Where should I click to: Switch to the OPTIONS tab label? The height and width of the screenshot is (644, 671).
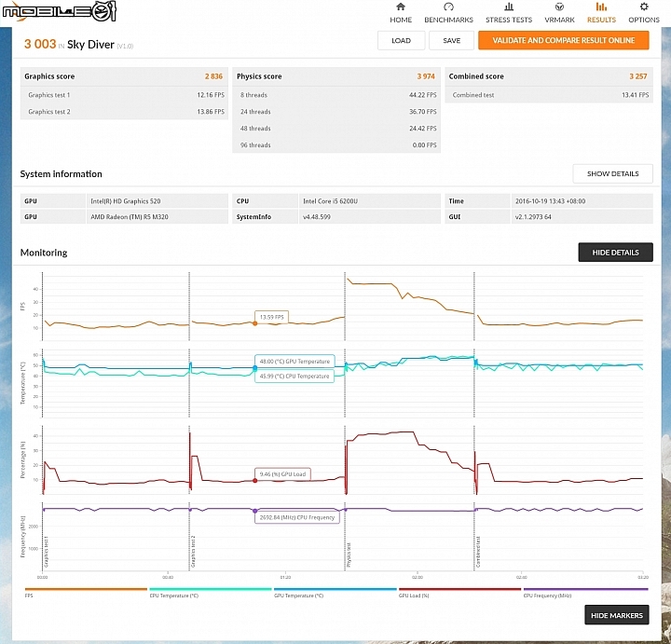644,20
